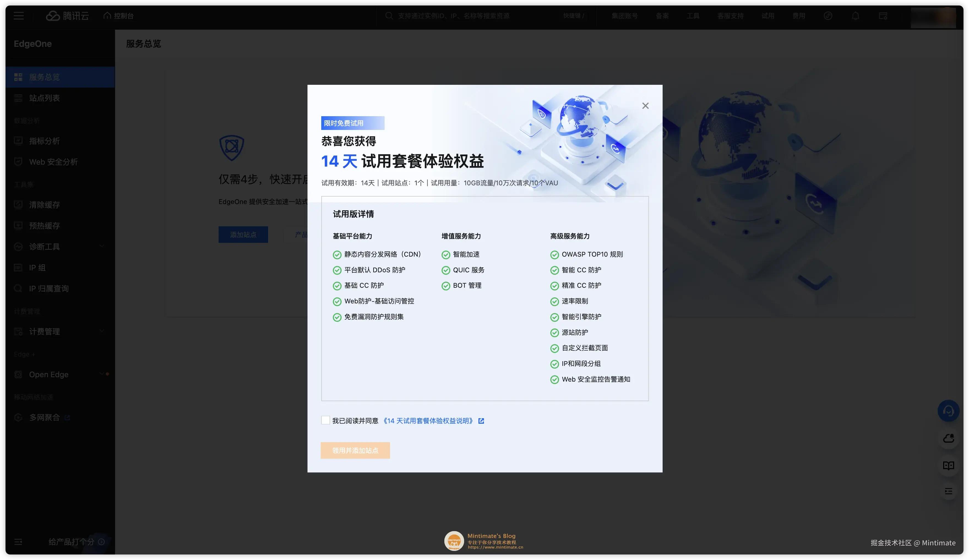
Task: Click the 服务总览 grid icon
Action: [18, 77]
